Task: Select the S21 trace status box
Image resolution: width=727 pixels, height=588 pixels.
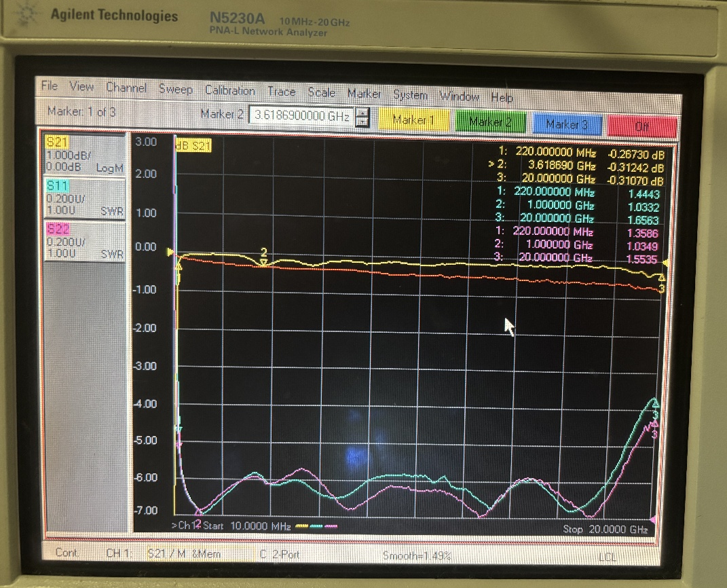Action: [x=84, y=155]
